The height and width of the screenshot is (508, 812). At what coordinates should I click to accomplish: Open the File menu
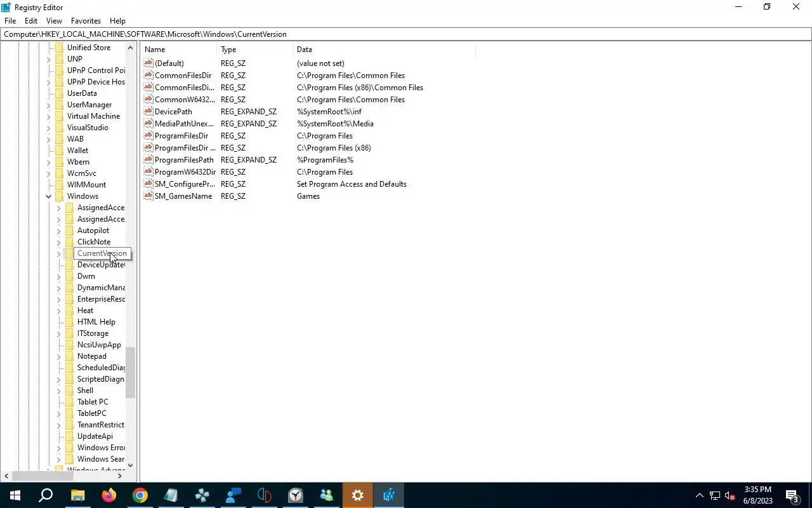pyautogui.click(x=10, y=21)
